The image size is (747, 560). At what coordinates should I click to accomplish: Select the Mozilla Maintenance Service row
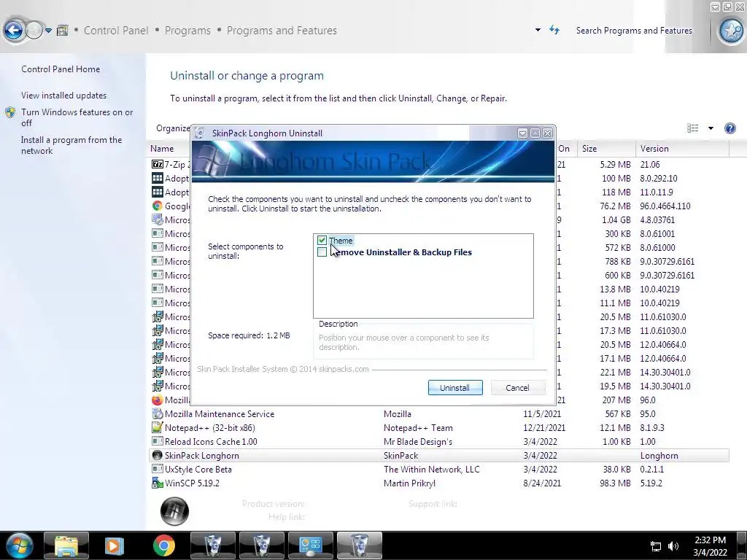(x=438, y=414)
